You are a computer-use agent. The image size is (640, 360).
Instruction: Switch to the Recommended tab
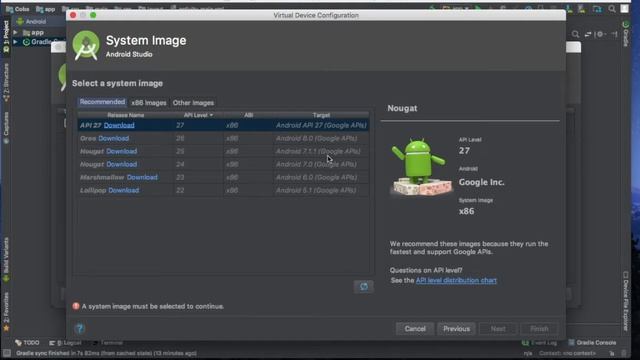(102, 102)
